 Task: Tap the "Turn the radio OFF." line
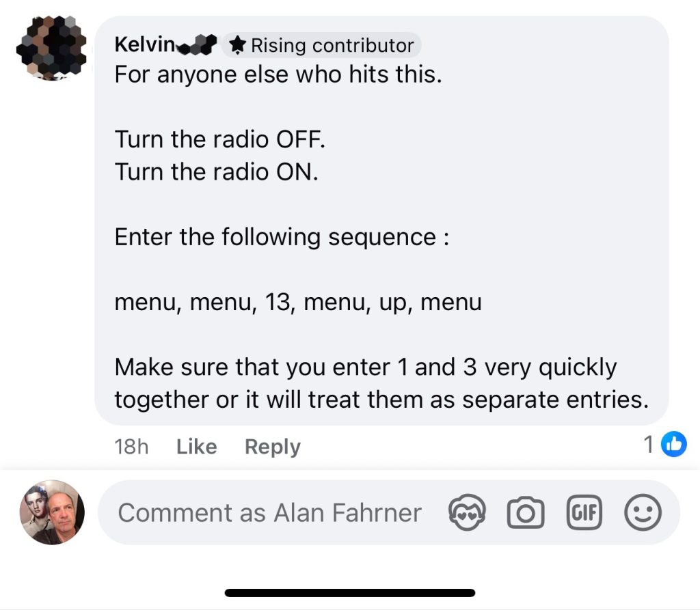coord(219,139)
